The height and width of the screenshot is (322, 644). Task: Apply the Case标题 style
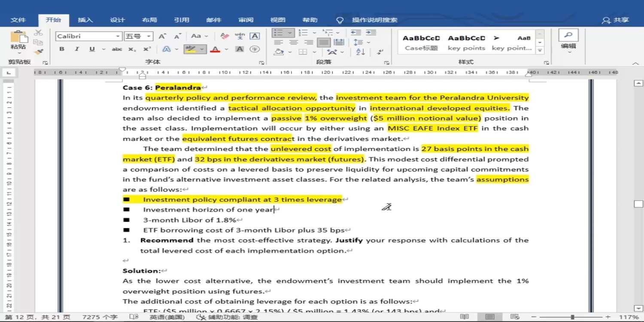pos(421,43)
